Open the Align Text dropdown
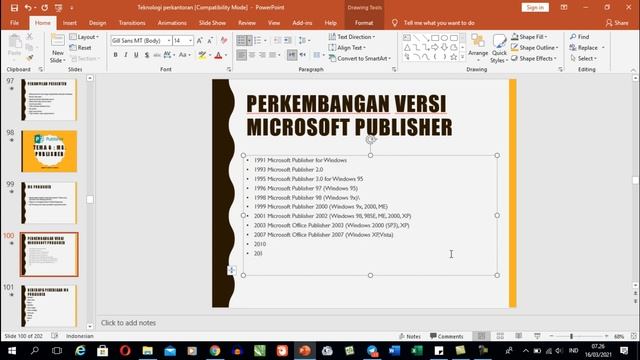The width and height of the screenshot is (640, 360). pos(347,48)
